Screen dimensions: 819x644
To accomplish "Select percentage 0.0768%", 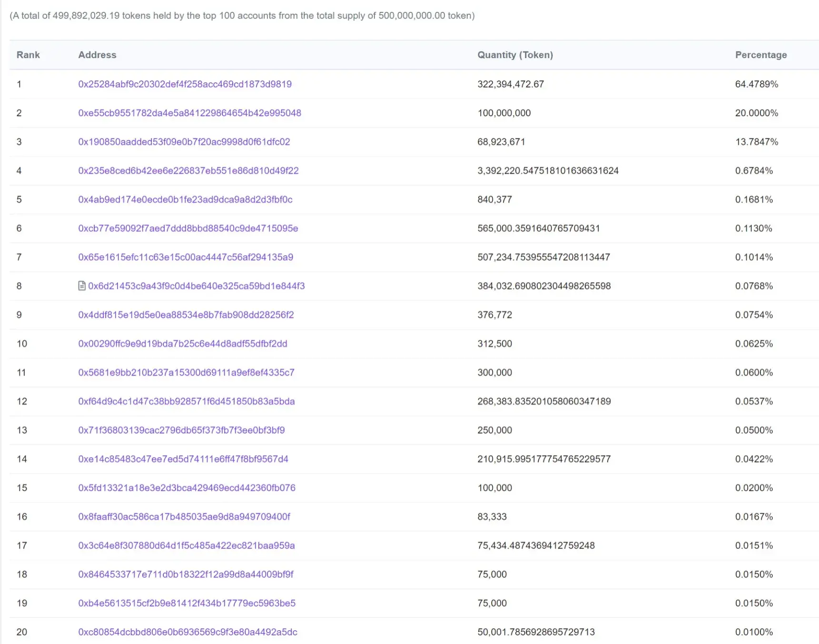I will pyautogui.click(x=754, y=286).
